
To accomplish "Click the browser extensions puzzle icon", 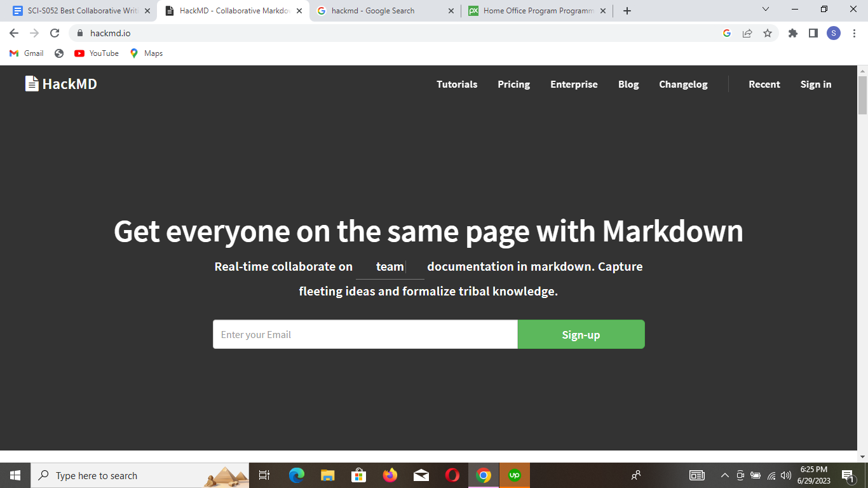I will (792, 32).
